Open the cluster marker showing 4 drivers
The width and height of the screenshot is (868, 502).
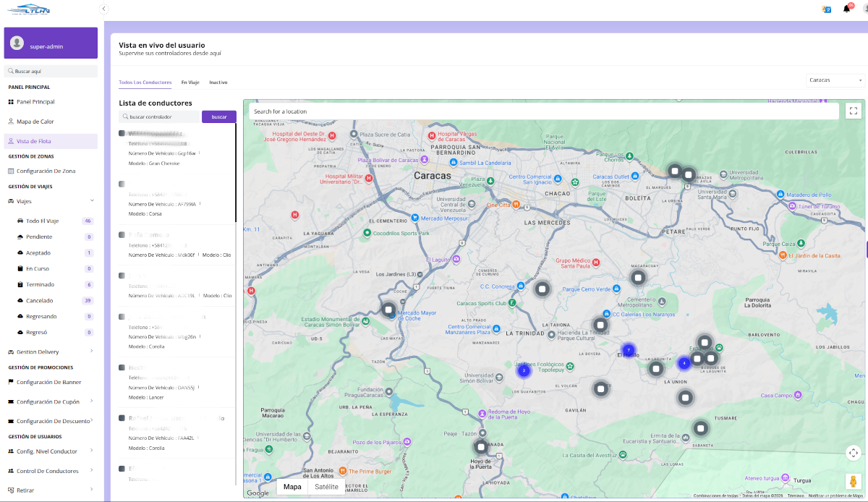pos(684,362)
